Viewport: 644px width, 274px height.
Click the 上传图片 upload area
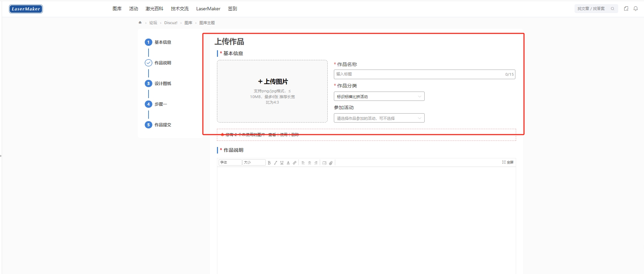click(x=272, y=91)
